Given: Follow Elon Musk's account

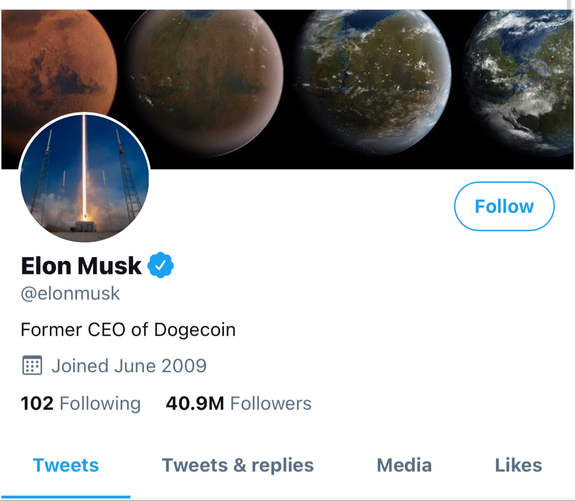Looking at the screenshot, I should pyautogui.click(x=504, y=206).
